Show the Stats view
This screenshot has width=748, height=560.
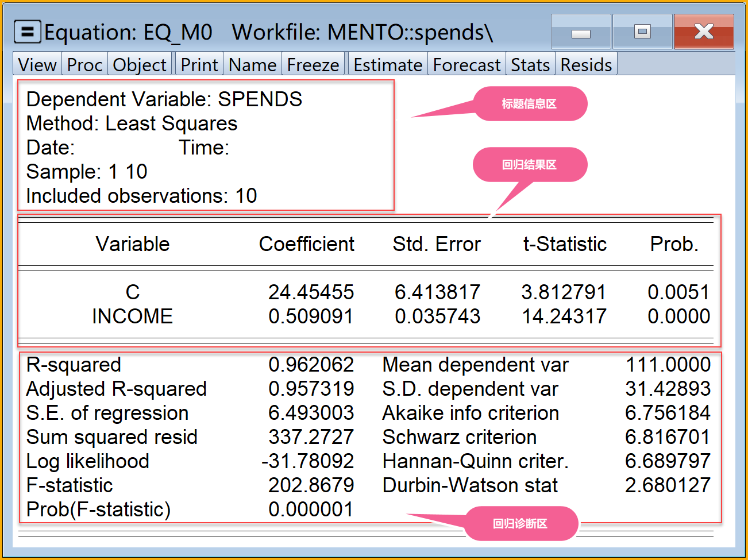coord(530,65)
